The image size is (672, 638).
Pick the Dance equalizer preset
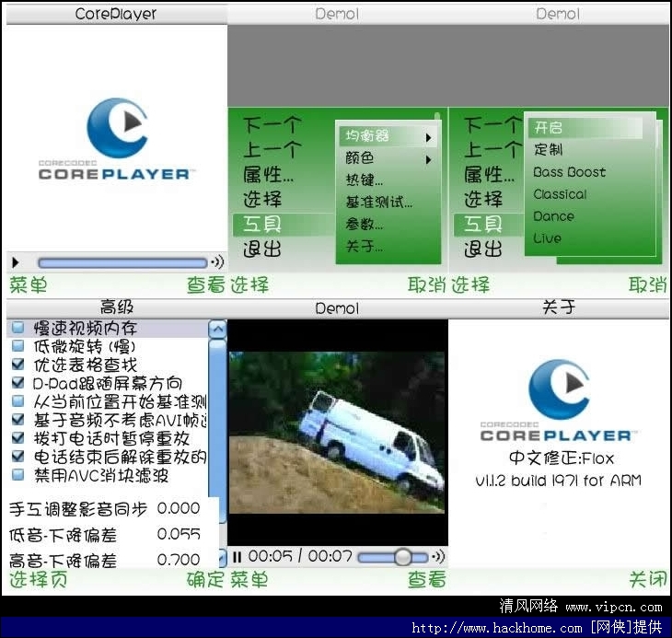[x=553, y=216]
